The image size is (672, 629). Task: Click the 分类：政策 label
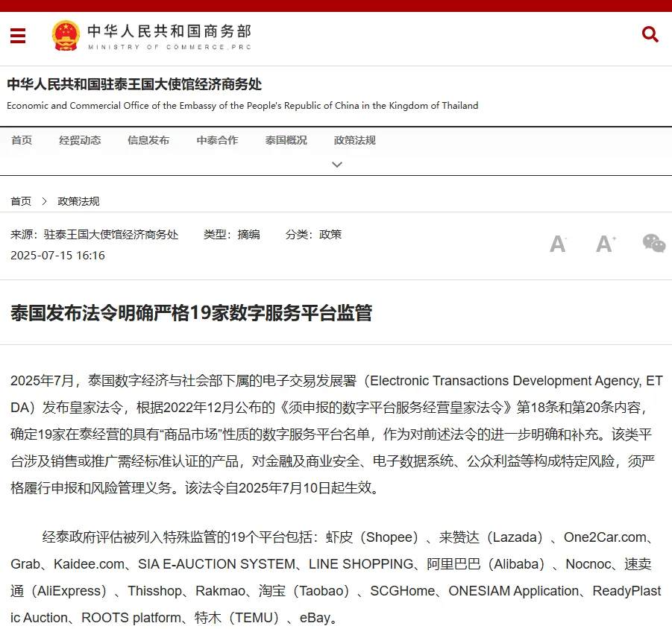point(314,235)
